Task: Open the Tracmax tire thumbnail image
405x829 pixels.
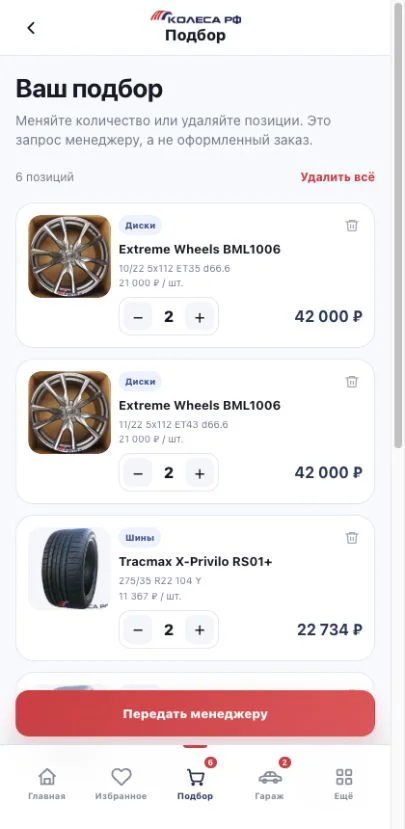Action: coord(69,568)
